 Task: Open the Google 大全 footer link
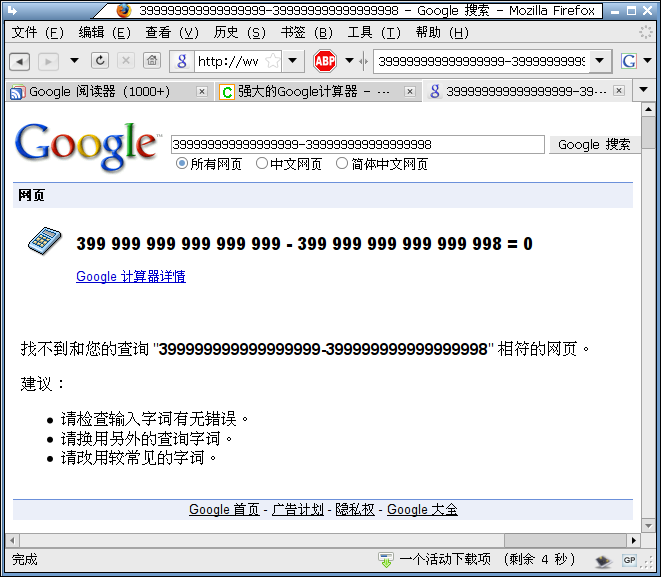click(x=422, y=510)
